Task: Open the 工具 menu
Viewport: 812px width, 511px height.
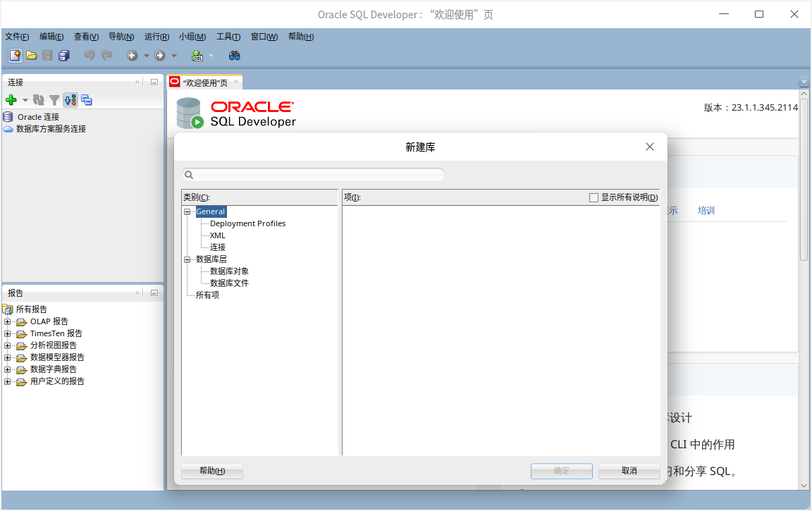Action: (x=228, y=37)
